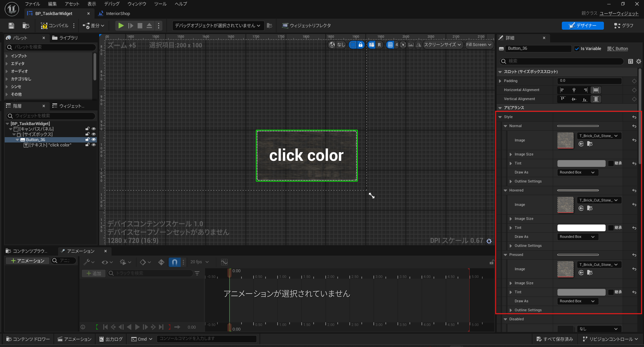Switch to グラフ mode

[x=624, y=26]
